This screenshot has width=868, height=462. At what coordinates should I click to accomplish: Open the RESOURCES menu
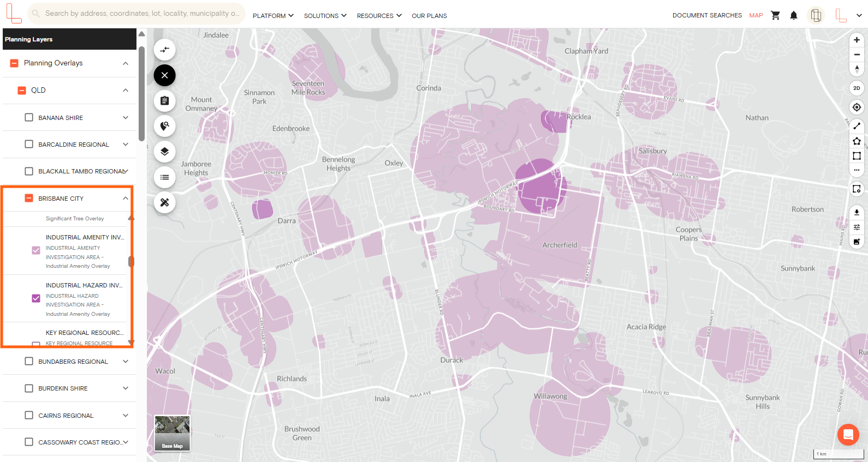(x=379, y=16)
